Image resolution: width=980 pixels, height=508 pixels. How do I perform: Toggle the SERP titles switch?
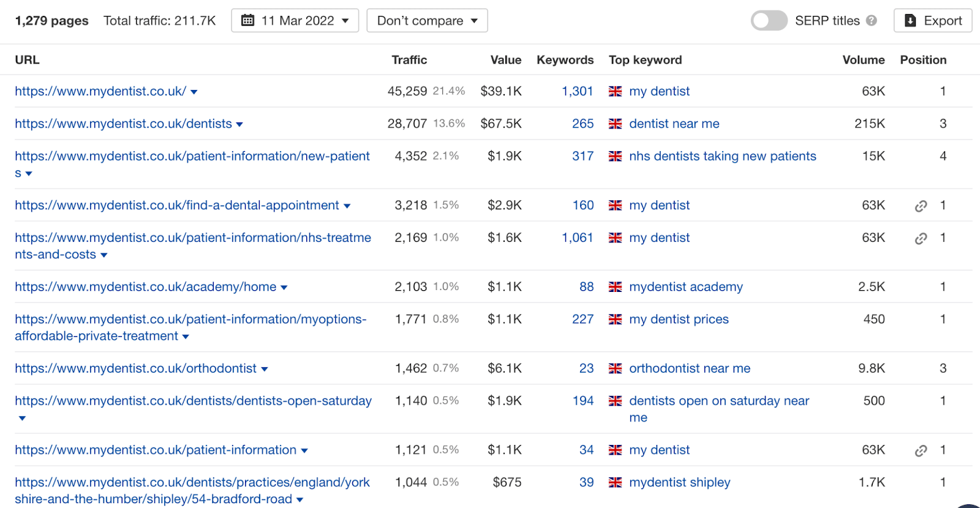click(769, 21)
